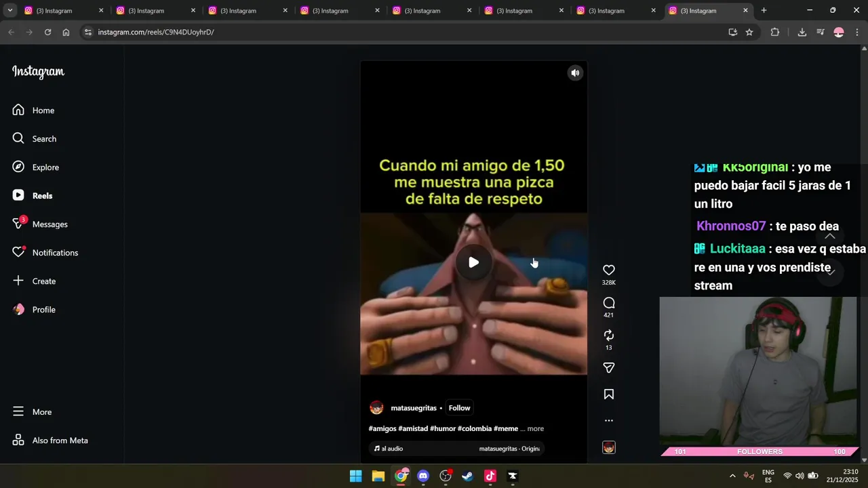Open Chrome profile avatar
Screen dimensions: 868x488
tap(839, 32)
